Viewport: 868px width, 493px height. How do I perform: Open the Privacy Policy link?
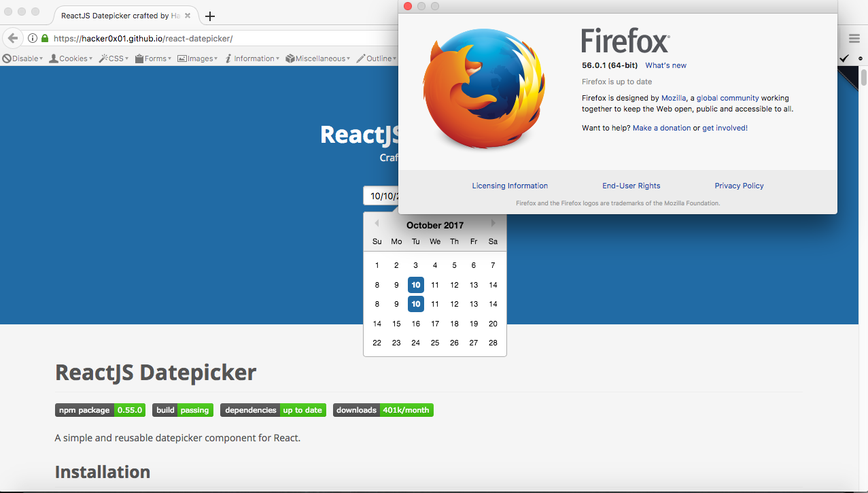pos(739,186)
